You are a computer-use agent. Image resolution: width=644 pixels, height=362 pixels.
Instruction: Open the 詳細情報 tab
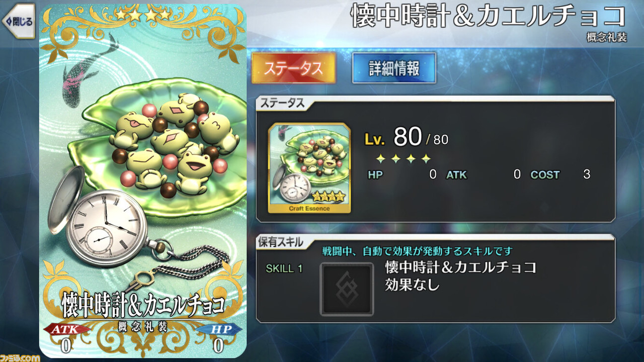coord(394,68)
